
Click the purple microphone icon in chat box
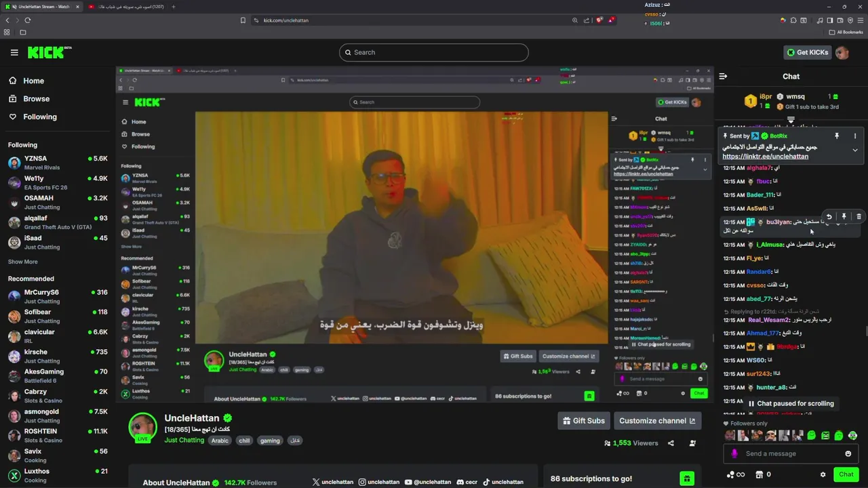734,453
